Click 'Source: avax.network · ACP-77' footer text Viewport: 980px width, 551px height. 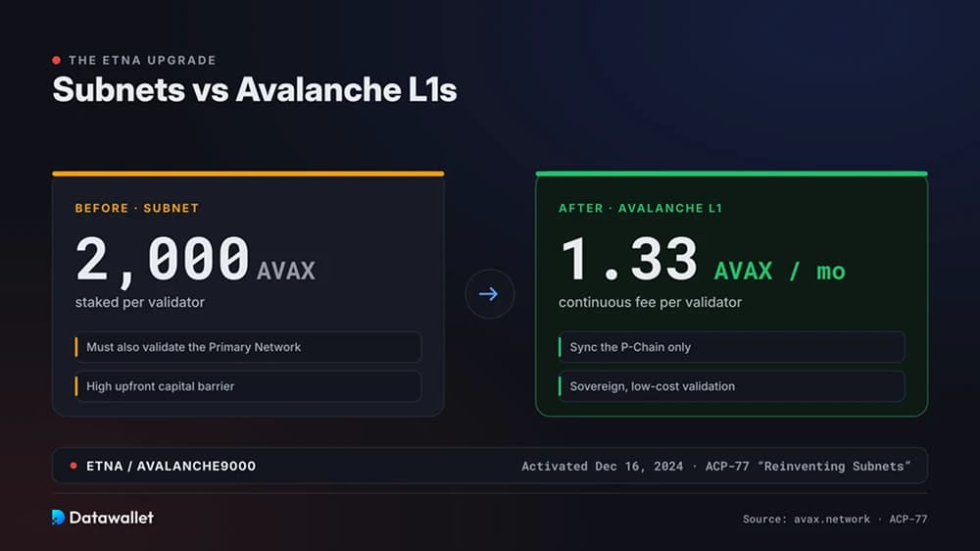(835, 519)
